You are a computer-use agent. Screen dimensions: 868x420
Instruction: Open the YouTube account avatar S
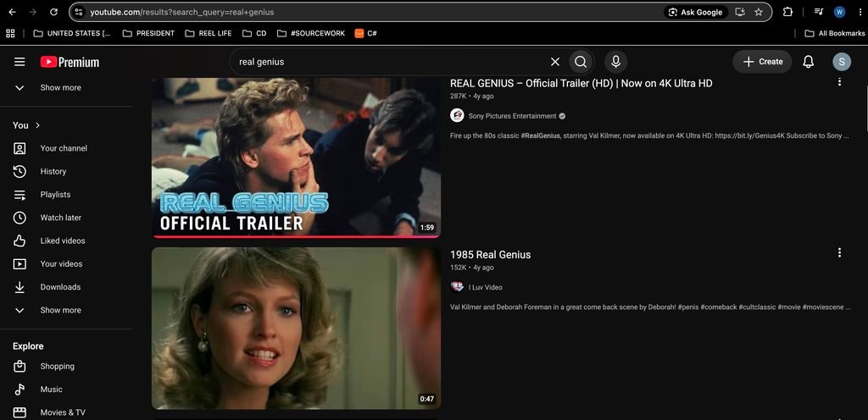pyautogui.click(x=842, y=62)
